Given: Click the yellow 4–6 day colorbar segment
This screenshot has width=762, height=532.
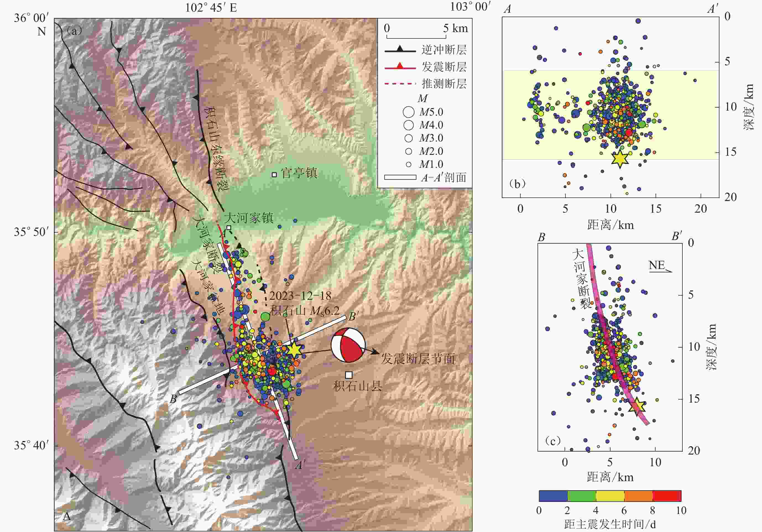Looking at the screenshot, I should [x=610, y=496].
